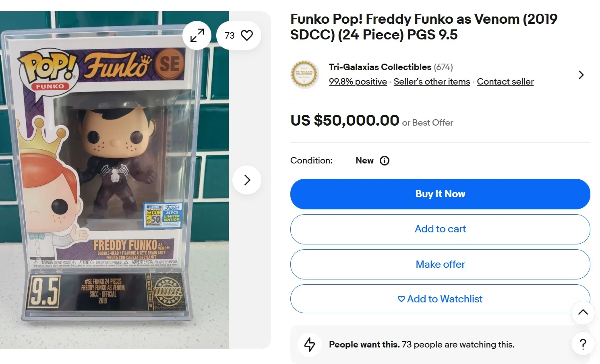Image resolution: width=600 pixels, height=364 pixels.
Task: Open the Tri-Galaxias Collectibles seller logo
Action: click(304, 74)
